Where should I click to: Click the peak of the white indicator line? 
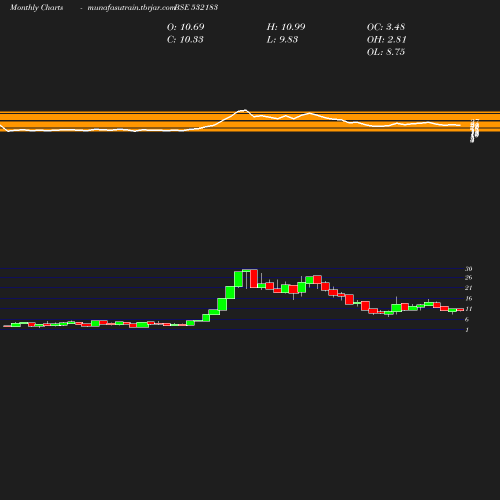[245, 110]
